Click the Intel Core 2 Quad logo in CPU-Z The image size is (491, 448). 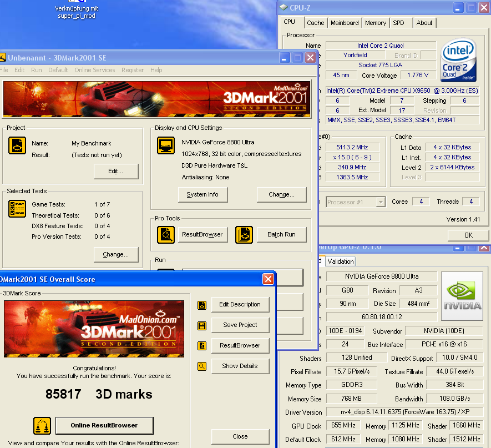(x=458, y=61)
